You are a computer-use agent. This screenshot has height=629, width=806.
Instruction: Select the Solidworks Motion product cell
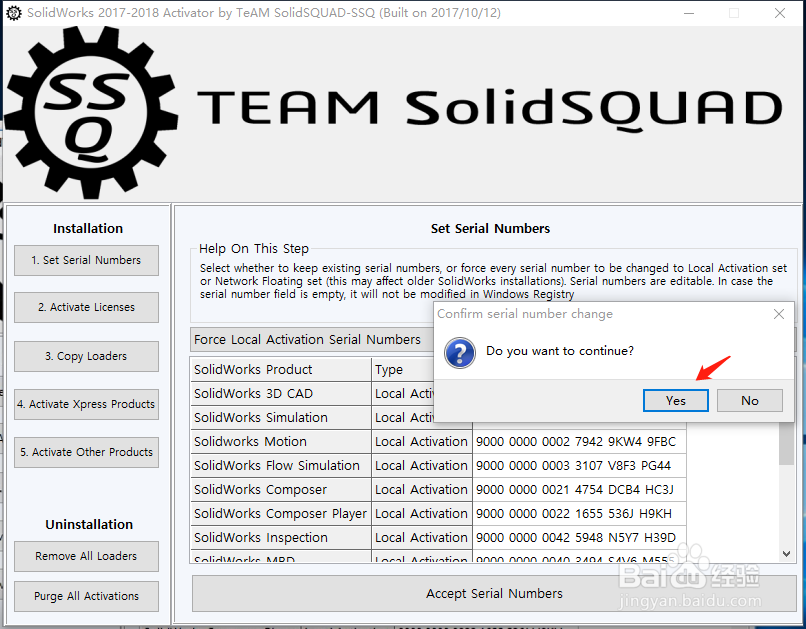pos(280,441)
